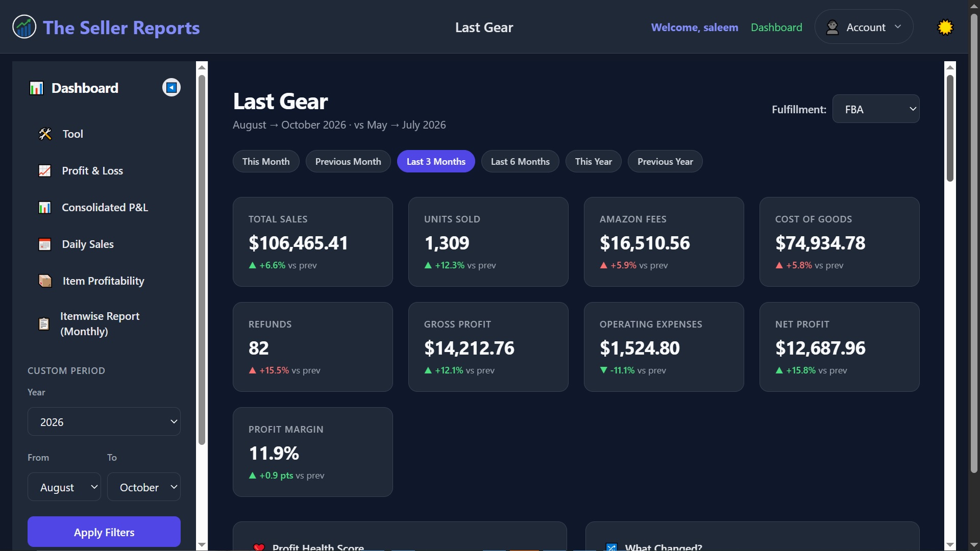Open the Fulfillment FBA dropdown
This screenshot has width=980, height=551.
[876, 109]
